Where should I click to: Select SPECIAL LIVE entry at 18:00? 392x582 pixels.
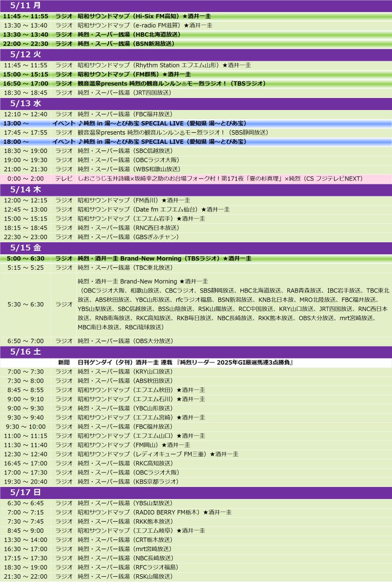162,142
